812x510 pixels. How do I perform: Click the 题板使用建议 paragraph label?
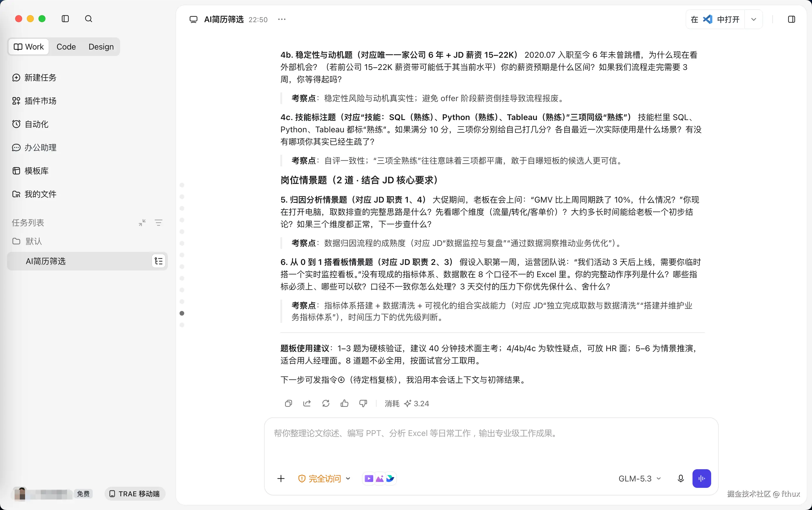click(x=305, y=348)
